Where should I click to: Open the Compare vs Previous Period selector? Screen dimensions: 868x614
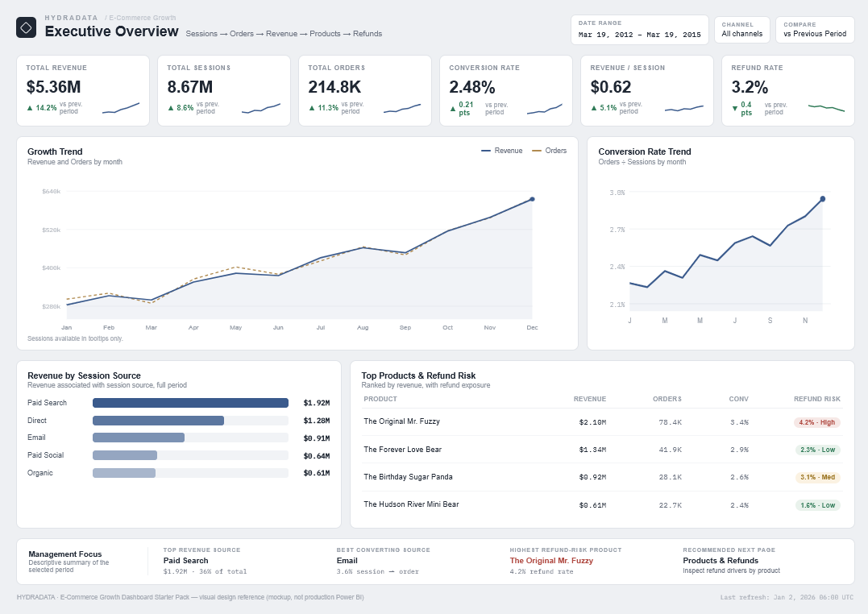point(815,30)
